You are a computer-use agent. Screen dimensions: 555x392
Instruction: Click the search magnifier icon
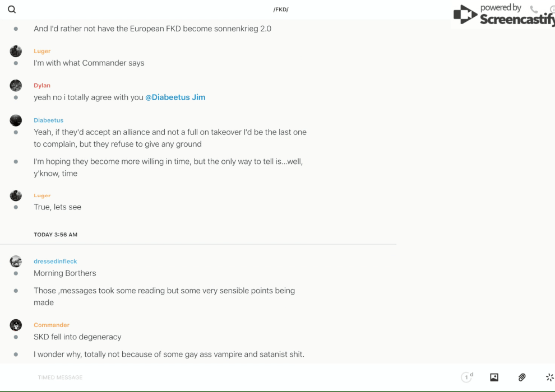pyautogui.click(x=12, y=10)
